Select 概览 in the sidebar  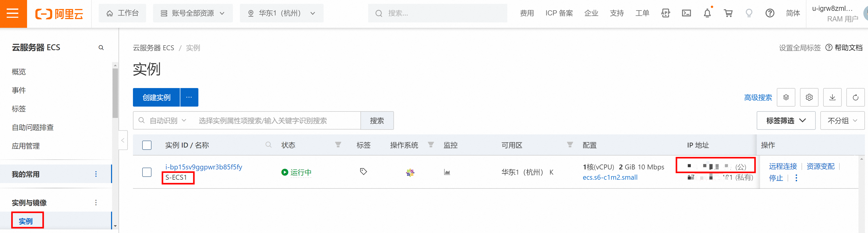pyautogui.click(x=19, y=72)
